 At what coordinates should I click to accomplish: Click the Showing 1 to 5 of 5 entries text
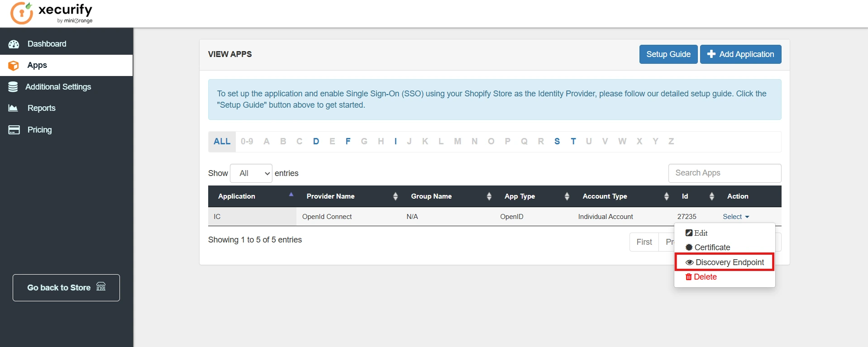click(255, 240)
